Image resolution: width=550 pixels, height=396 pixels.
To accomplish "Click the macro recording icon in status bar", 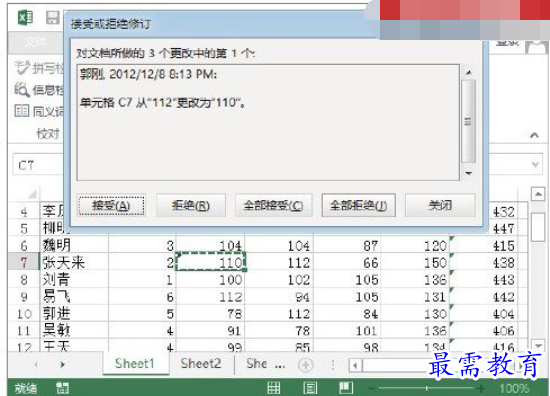I will pos(62,388).
